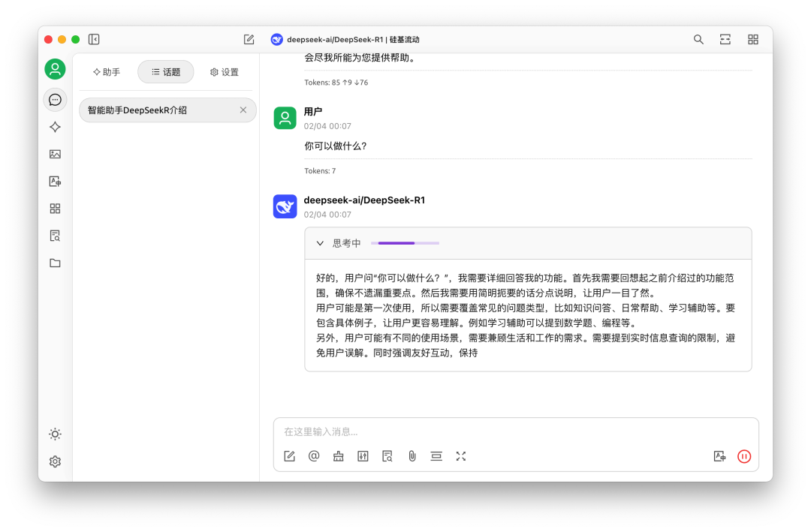Screen dimensions: 811x532
Task: Switch to the 话题 tab
Action: (165, 72)
